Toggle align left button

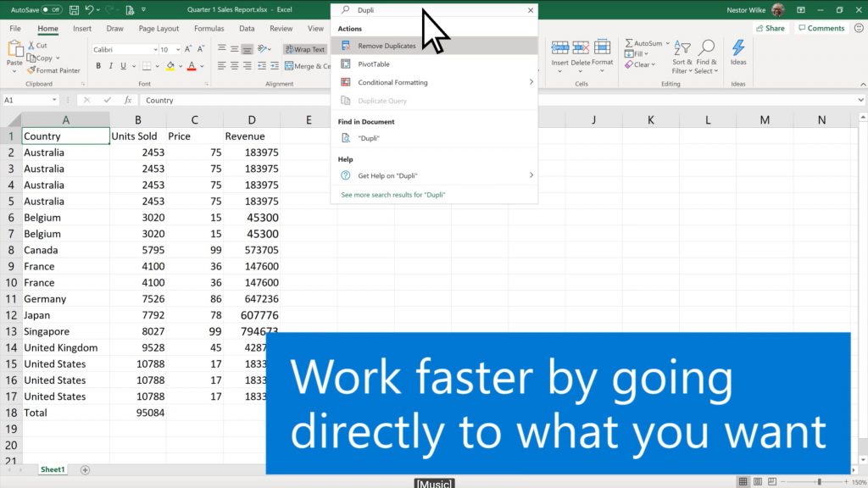[221, 66]
